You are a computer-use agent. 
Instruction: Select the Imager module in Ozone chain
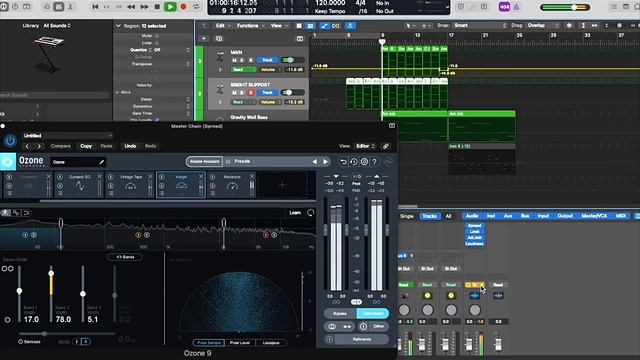pyautogui.click(x=181, y=185)
